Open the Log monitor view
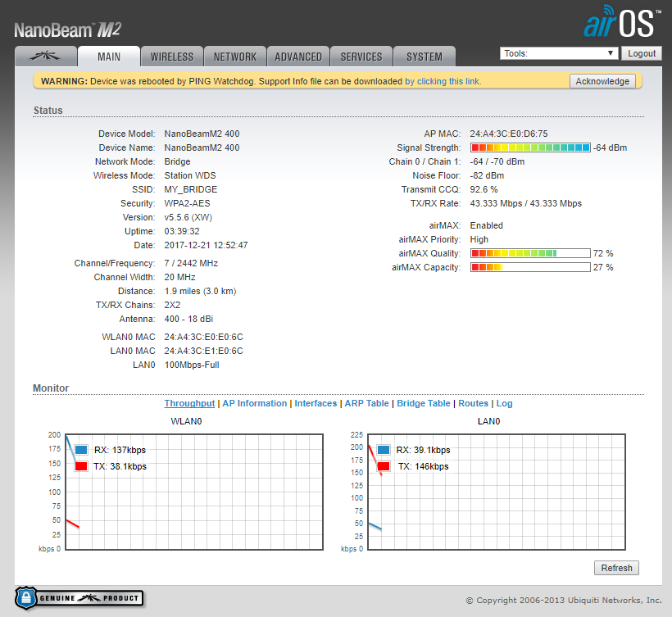Screen dimensions: 672x617 505,403
